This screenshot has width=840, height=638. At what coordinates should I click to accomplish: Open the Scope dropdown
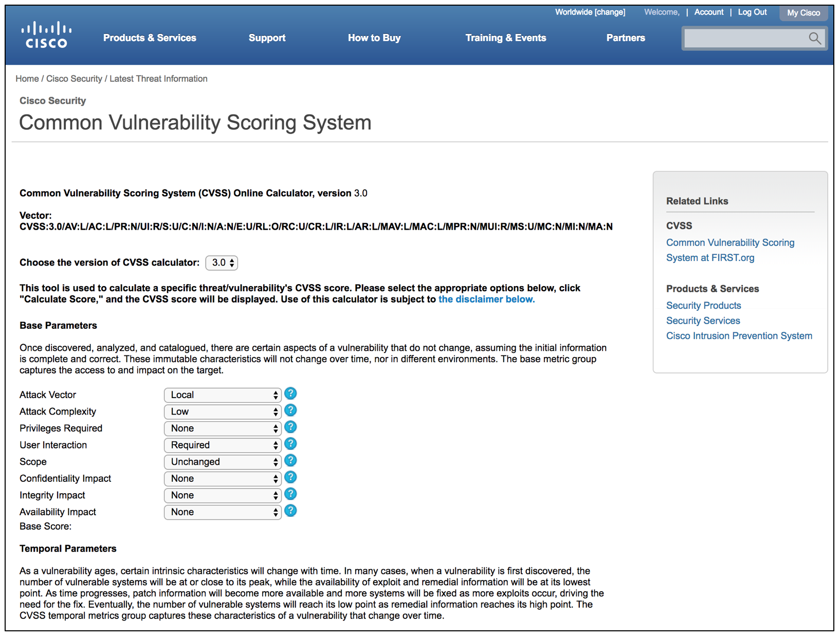(x=222, y=461)
